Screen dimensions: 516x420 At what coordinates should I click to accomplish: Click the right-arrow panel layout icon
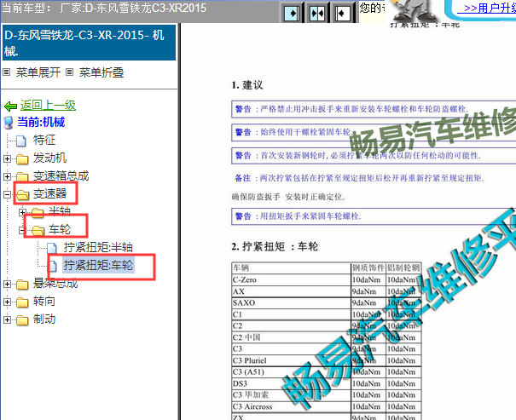tap(292, 13)
